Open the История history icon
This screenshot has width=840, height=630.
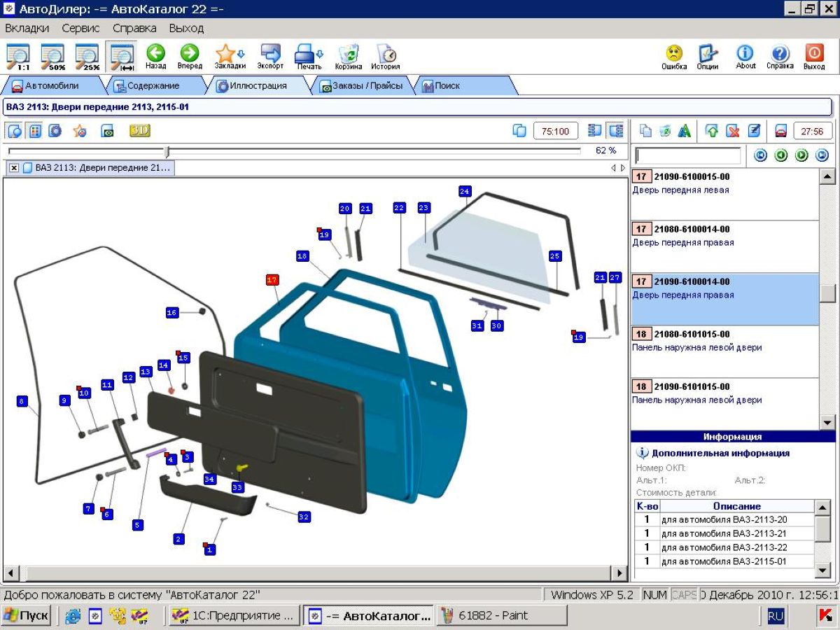386,57
